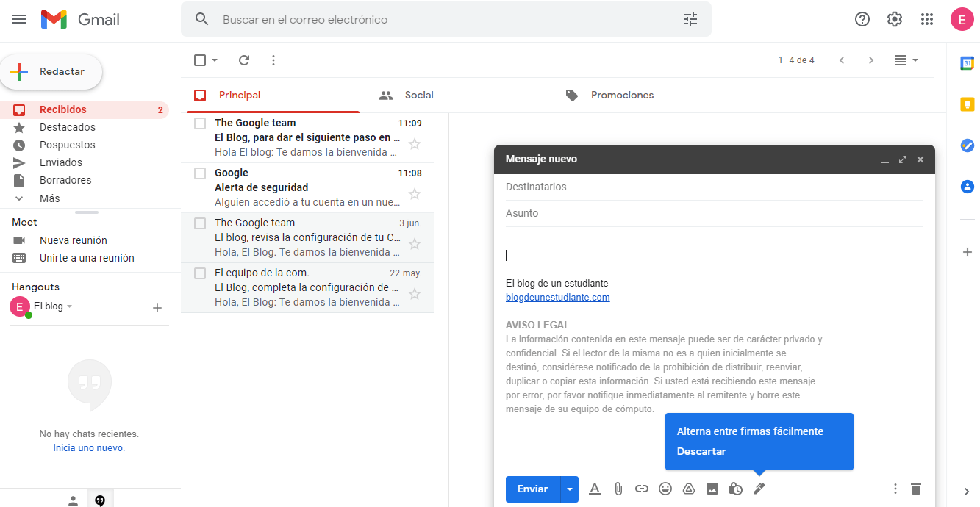The height and width of the screenshot is (507, 980).
Task: Insert files using Google Drive
Action: click(688, 489)
